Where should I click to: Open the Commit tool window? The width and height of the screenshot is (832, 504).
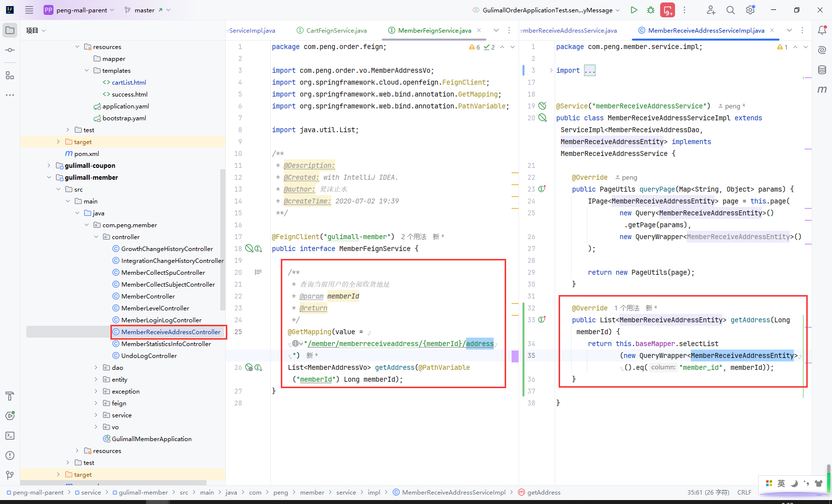(x=10, y=50)
